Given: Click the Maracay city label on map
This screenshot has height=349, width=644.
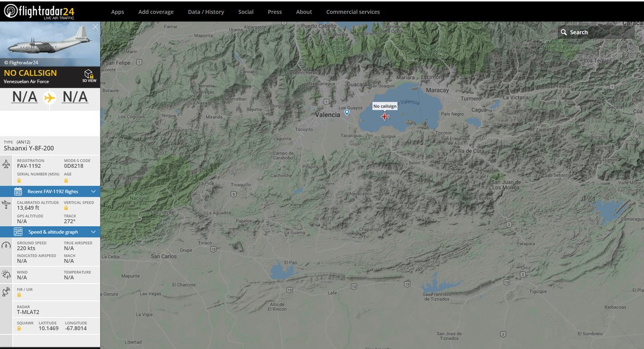Looking at the screenshot, I should pos(437,90).
